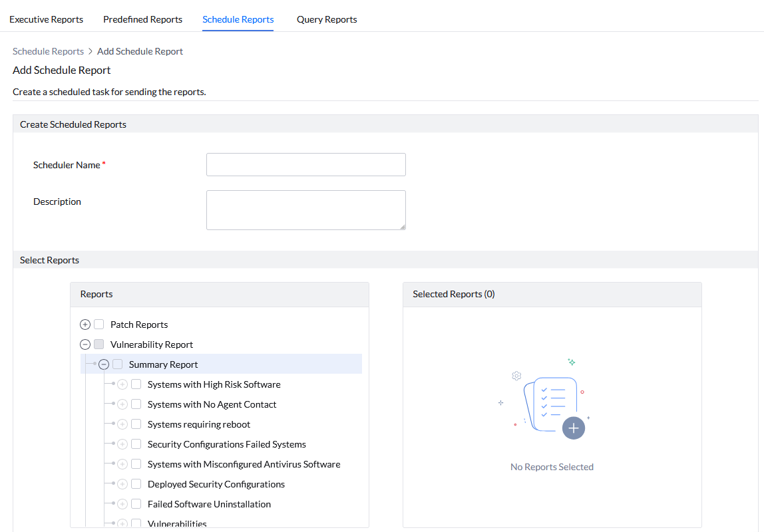Select the Systems requiring reboot checkbox
This screenshot has height=532, width=764.
(x=136, y=424)
